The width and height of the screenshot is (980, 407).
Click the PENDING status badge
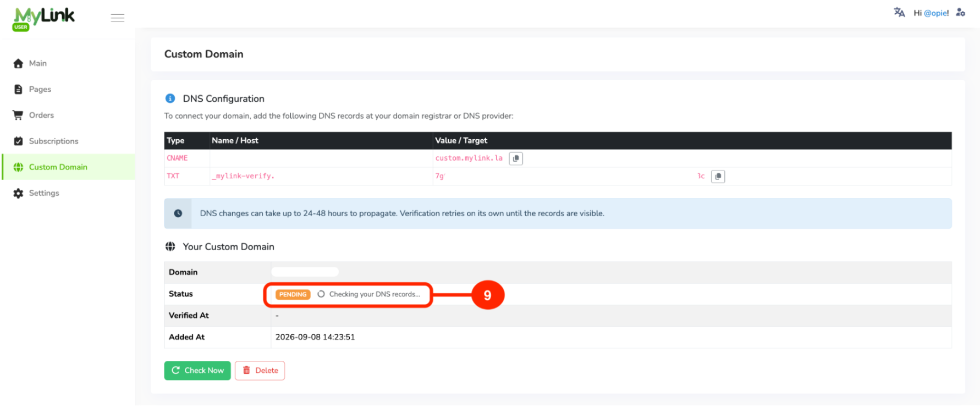coord(293,294)
